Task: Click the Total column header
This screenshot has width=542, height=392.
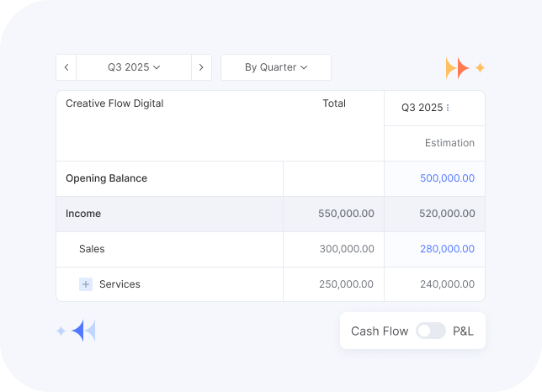Action: point(334,103)
